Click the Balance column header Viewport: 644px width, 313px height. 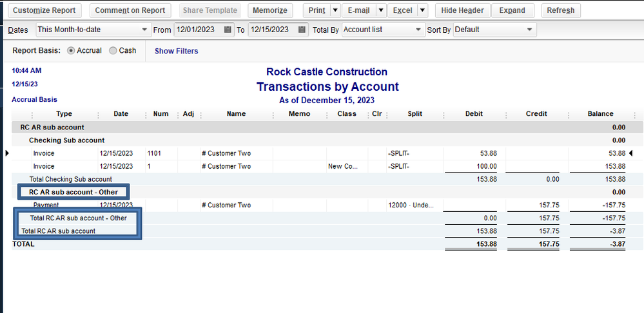(x=600, y=114)
